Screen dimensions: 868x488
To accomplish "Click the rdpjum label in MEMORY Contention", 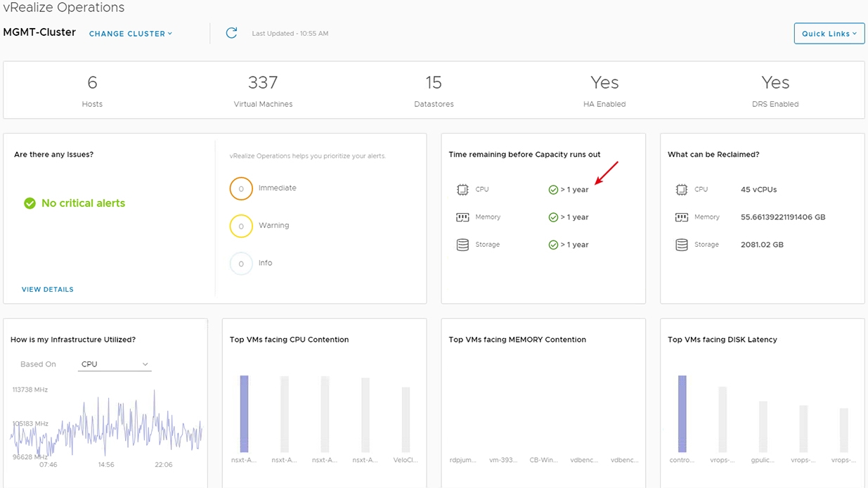I will [x=462, y=460].
